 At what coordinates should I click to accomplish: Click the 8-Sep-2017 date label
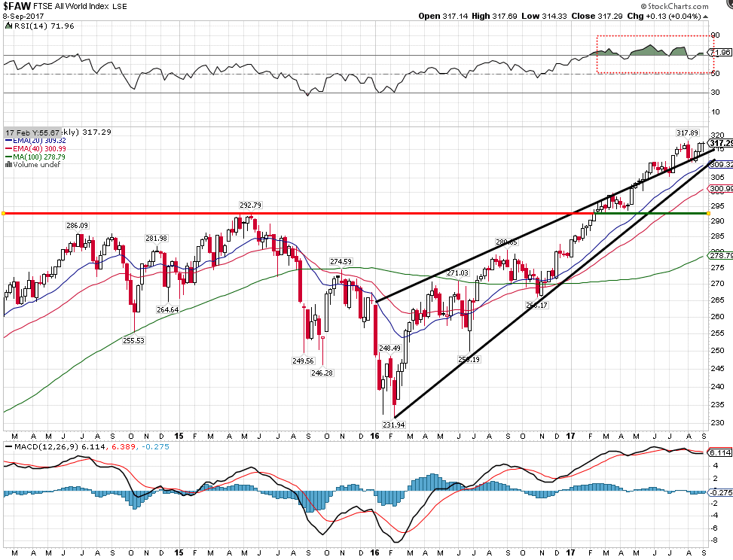[23, 16]
